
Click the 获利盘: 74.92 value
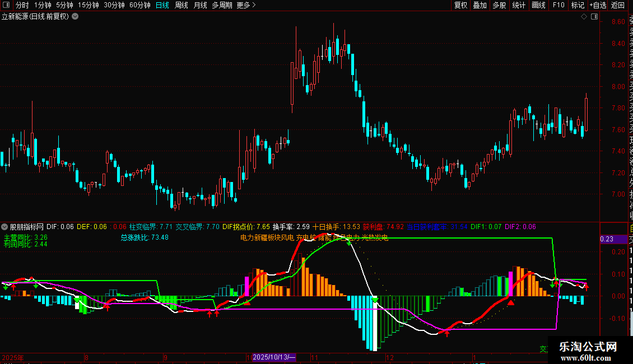pos(383,227)
